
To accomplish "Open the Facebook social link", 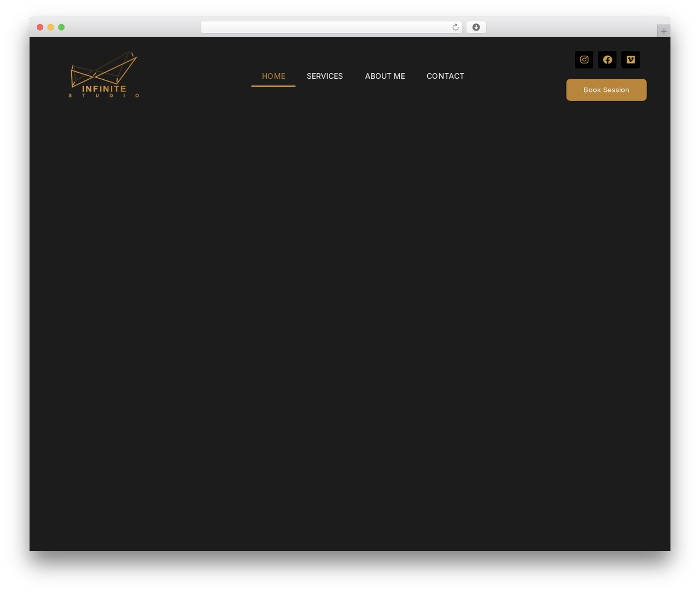I will point(607,60).
